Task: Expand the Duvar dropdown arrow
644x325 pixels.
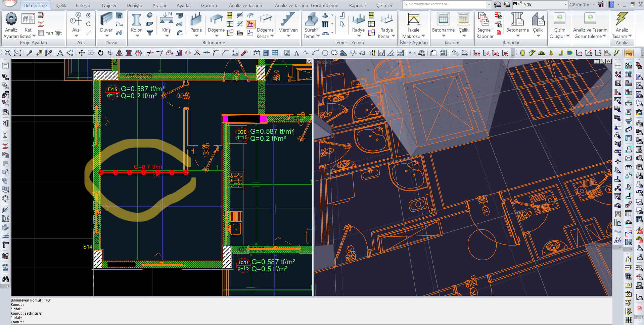Action: click(106, 36)
